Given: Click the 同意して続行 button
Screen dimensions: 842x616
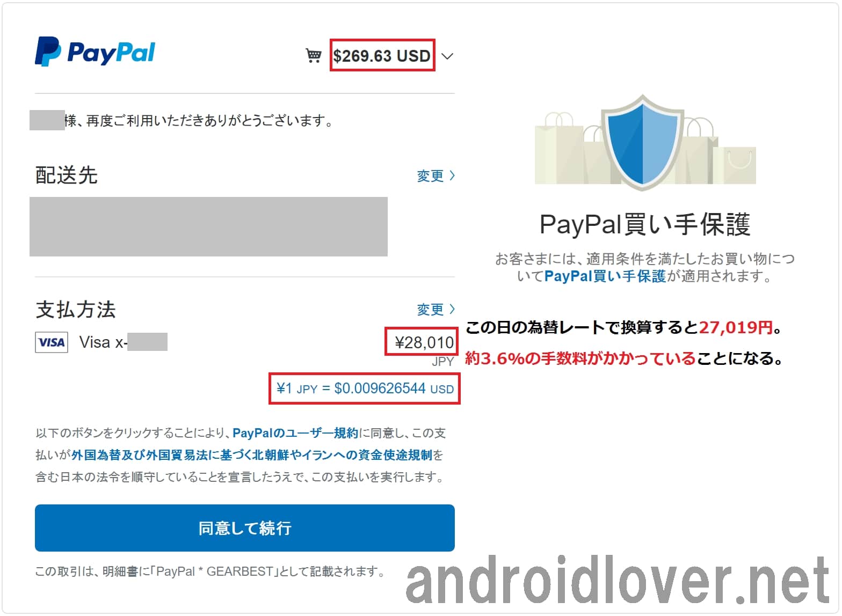Looking at the screenshot, I should coord(245,528).
